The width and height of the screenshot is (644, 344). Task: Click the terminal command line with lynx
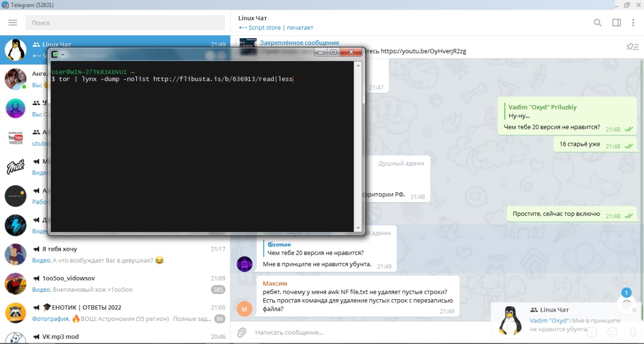[x=173, y=79]
